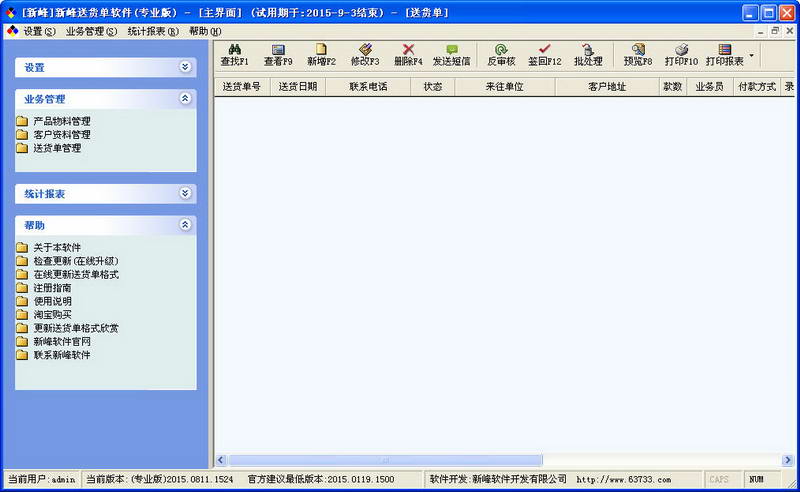Viewport: 800px width, 492px height.
Task: Open the 帮助(H) menu
Action: [205, 31]
